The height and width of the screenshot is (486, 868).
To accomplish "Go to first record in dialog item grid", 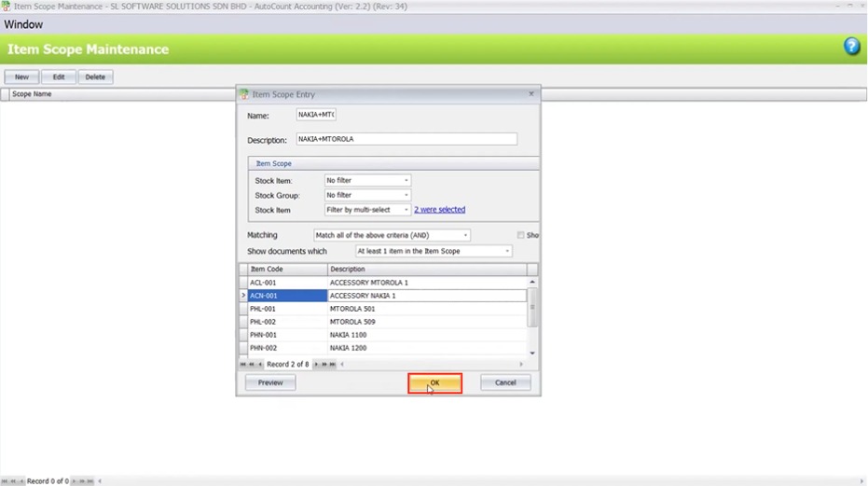I will (x=243, y=364).
